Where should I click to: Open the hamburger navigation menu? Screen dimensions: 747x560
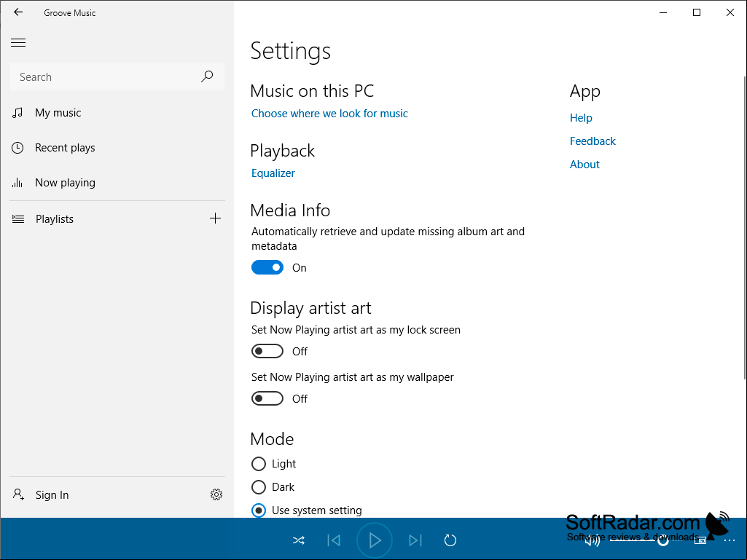[x=18, y=43]
